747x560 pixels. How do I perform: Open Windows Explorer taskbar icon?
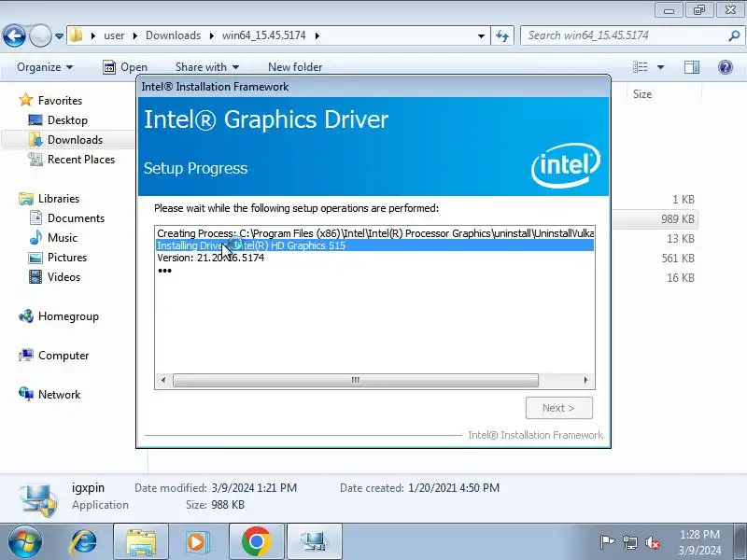coord(141,542)
